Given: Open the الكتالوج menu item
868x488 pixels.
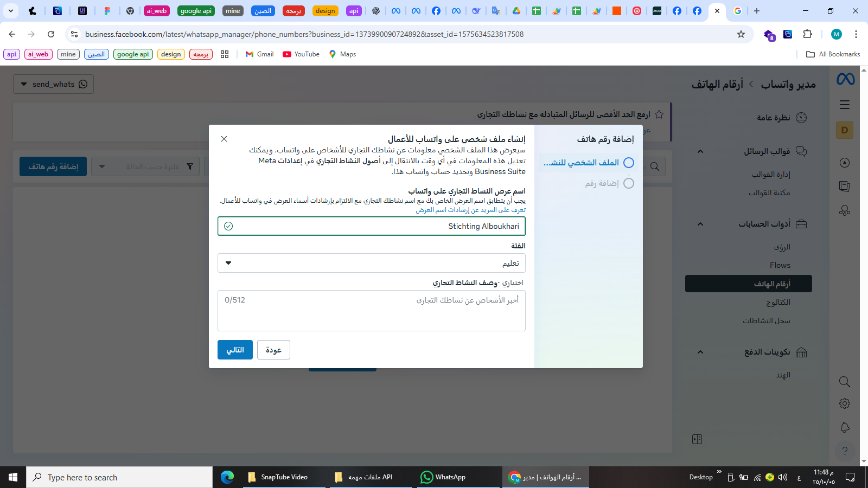Looking at the screenshot, I should tap(778, 302).
